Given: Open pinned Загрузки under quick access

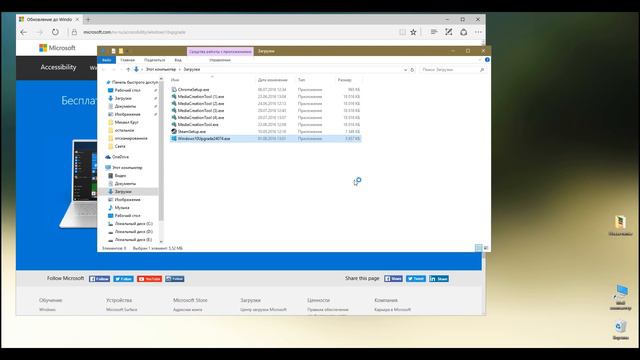Looking at the screenshot, I should [123, 98].
